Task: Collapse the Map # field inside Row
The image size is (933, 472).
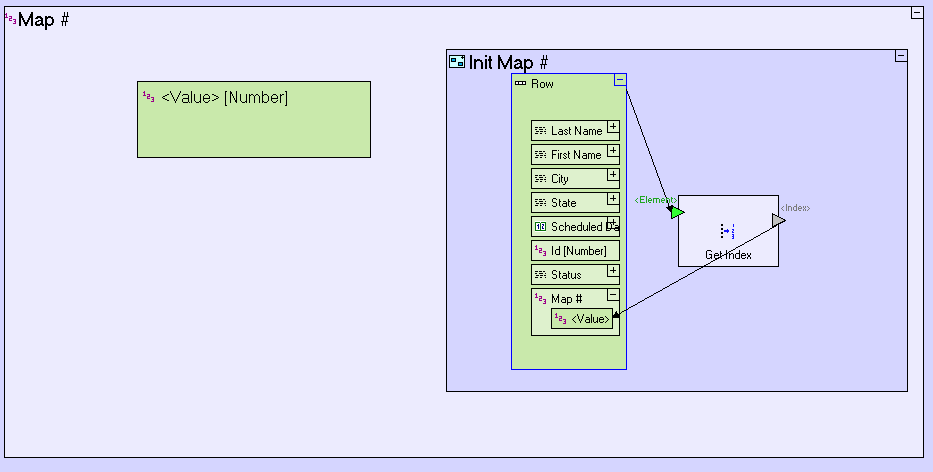Action: click(613, 296)
